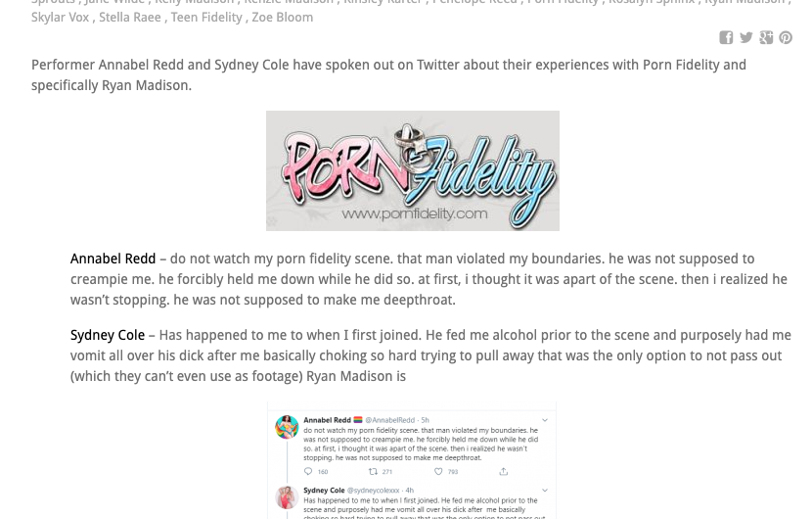
Task: Click the bold Annabel Redd name in the quote
Action: point(113,259)
